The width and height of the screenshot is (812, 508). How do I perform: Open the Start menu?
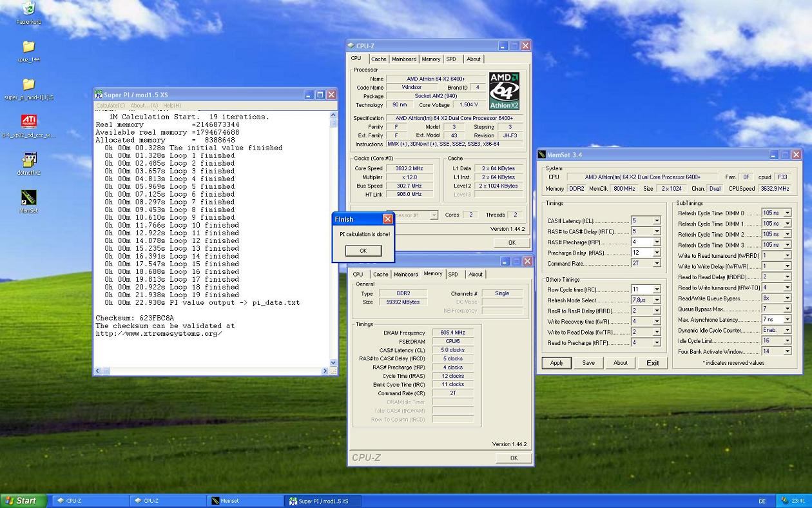pos(23,501)
